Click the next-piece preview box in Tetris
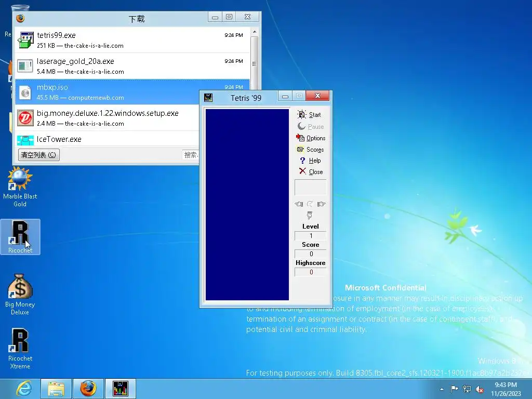This screenshot has width=532, height=399. [311, 187]
